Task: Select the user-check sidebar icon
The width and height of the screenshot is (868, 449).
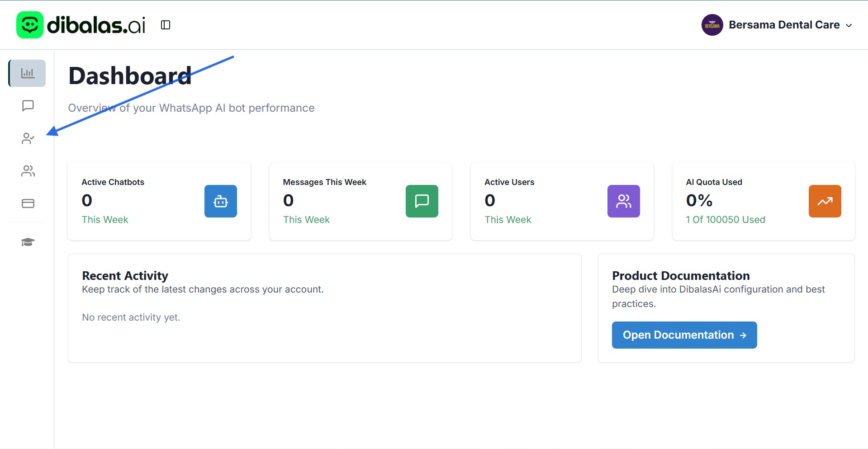Action: pos(28,138)
